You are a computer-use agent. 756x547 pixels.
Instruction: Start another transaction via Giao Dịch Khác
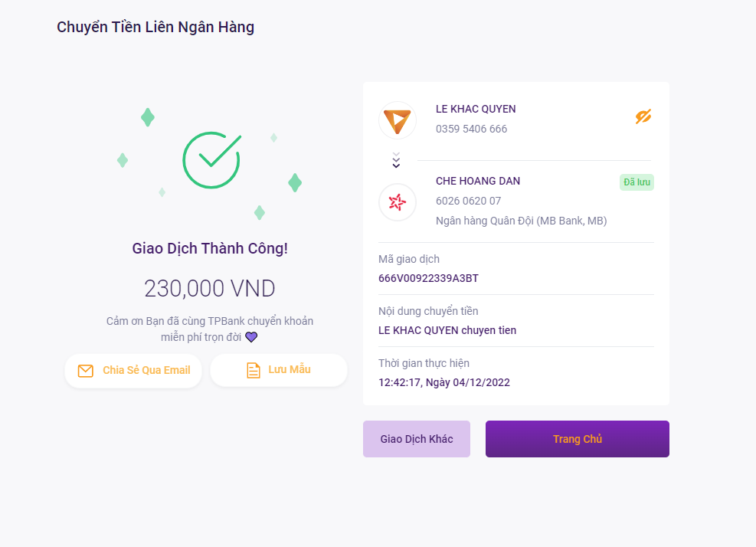pyautogui.click(x=417, y=439)
